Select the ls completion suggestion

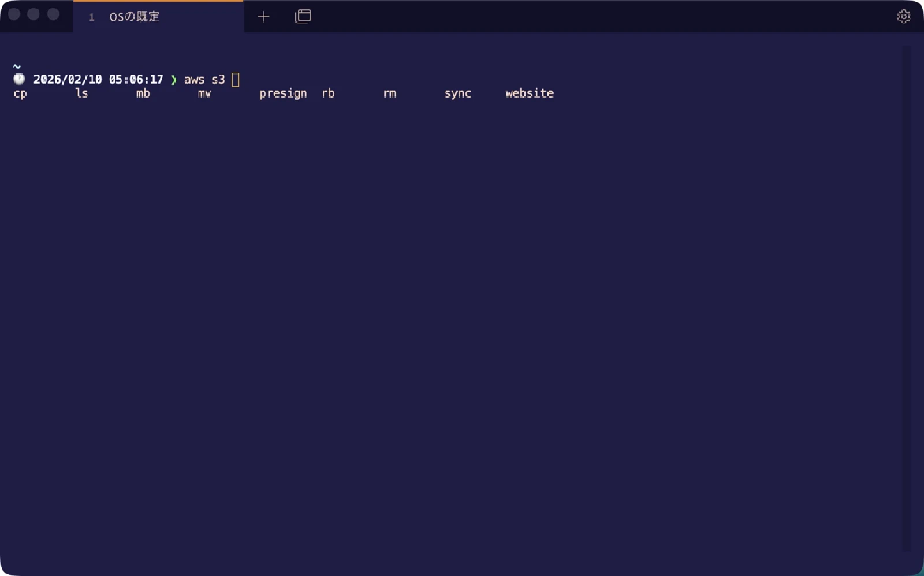(x=81, y=93)
